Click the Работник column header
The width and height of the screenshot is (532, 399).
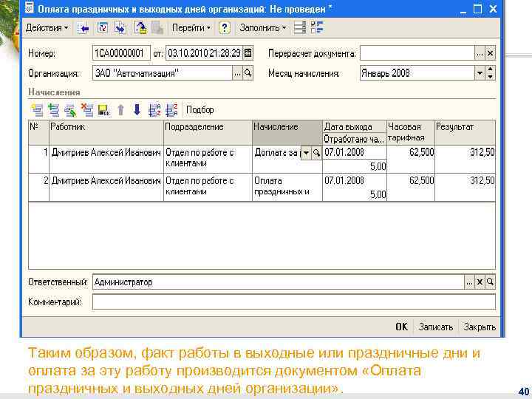(x=106, y=132)
